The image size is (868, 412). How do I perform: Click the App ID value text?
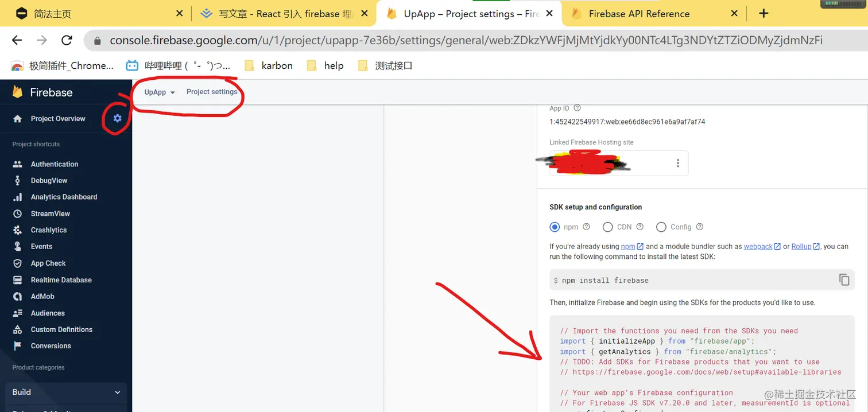tap(627, 122)
